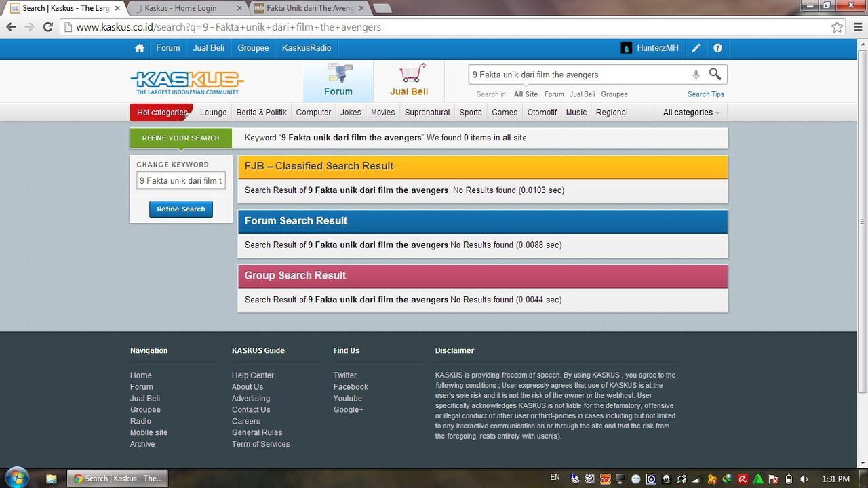The image size is (868, 488).
Task: Close the Kaskus - Home Login tab
Action: point(238,9)
